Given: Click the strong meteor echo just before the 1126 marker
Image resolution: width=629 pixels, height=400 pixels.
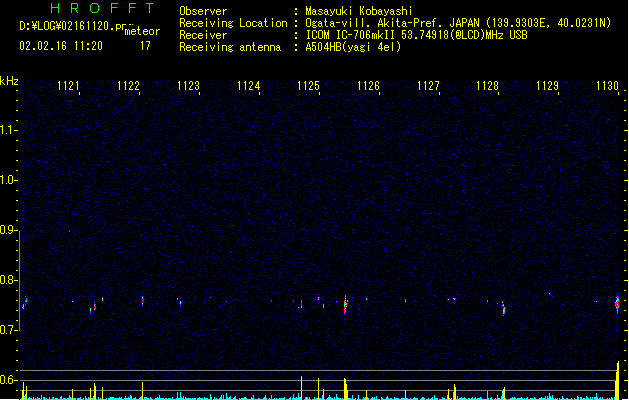Looking at the screenshot, I should point(345,305).
